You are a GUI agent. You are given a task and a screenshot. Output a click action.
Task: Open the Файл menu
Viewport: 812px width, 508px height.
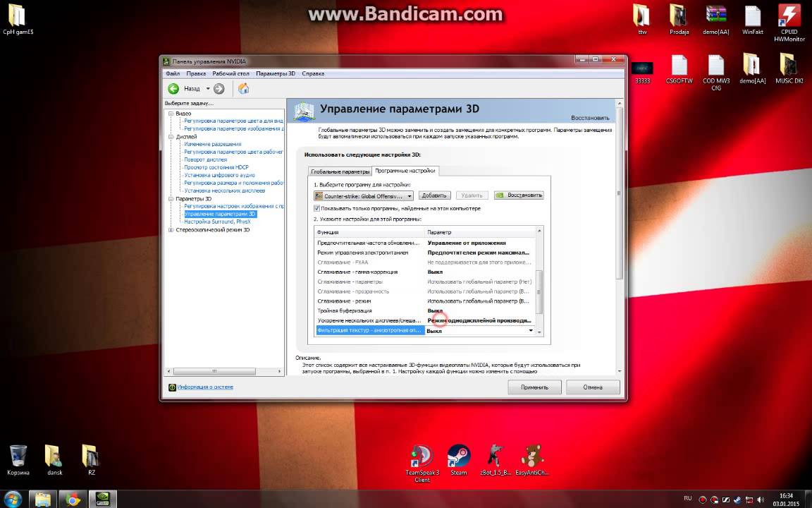tap(173, 73)
